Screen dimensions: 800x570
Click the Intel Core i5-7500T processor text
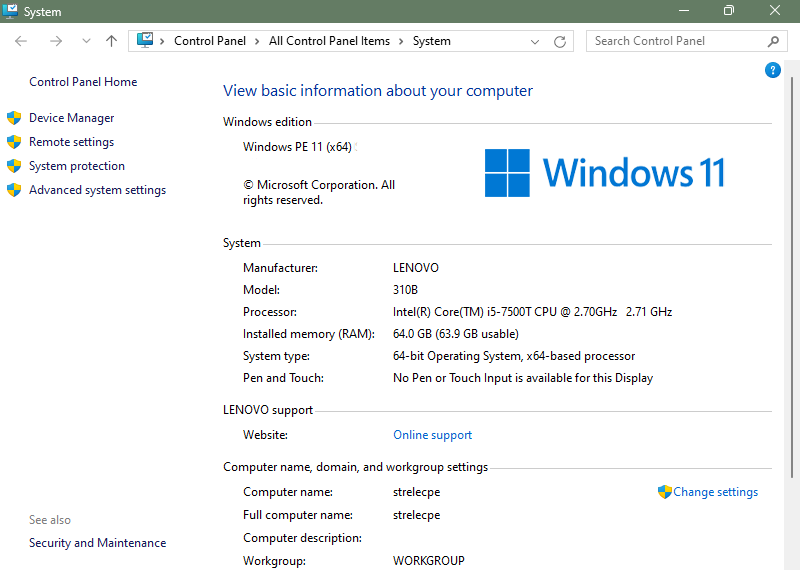coord(532,312)
